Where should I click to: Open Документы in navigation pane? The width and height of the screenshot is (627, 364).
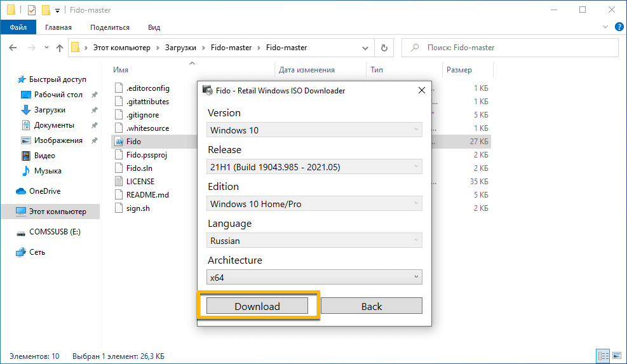pyautogui.click(x=54, y=125)
